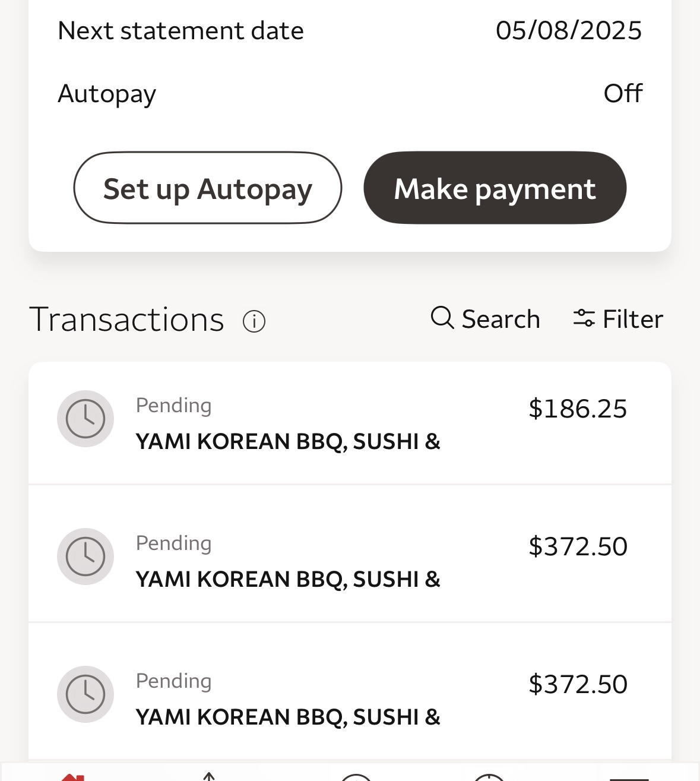Viewport: 700px width, 781px height.
Task: Click the Transactions section heading
Action: pos(126,320)
